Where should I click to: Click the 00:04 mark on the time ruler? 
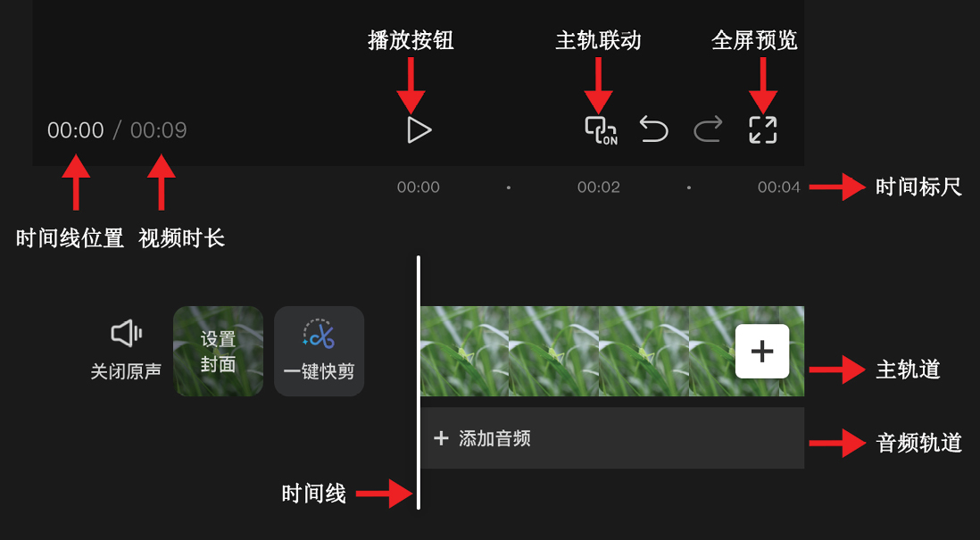tap(779, 187)
